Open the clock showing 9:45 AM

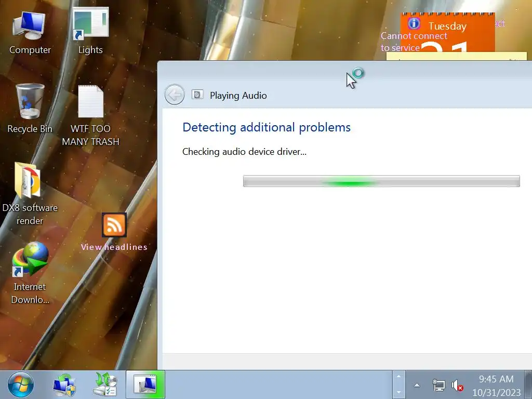tap(496, 385)
